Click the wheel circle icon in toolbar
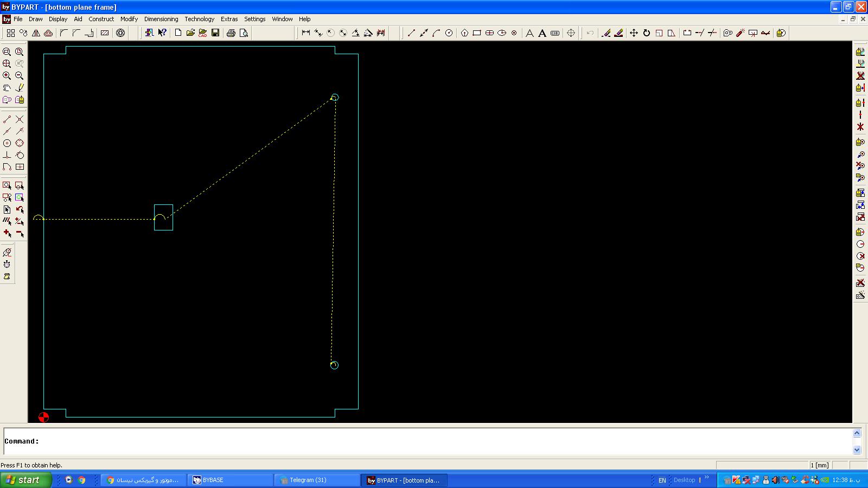The image size is (868, 488). (120, 33)
